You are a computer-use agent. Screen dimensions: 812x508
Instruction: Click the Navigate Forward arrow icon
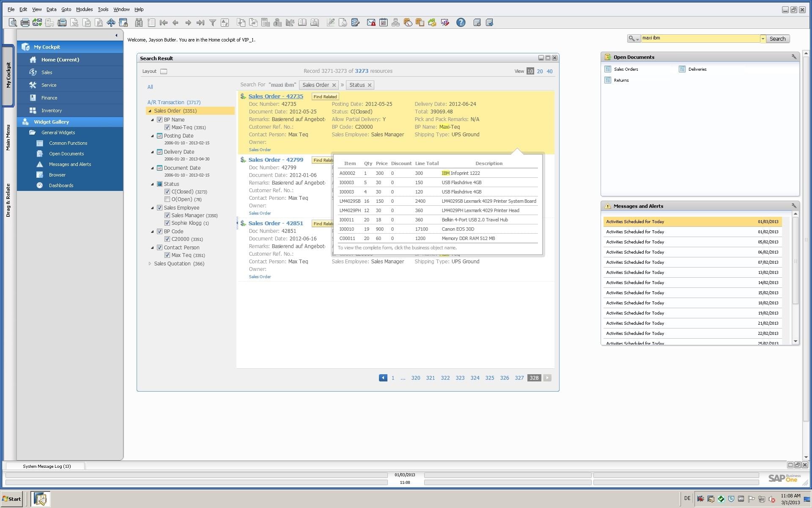point(188,22)
